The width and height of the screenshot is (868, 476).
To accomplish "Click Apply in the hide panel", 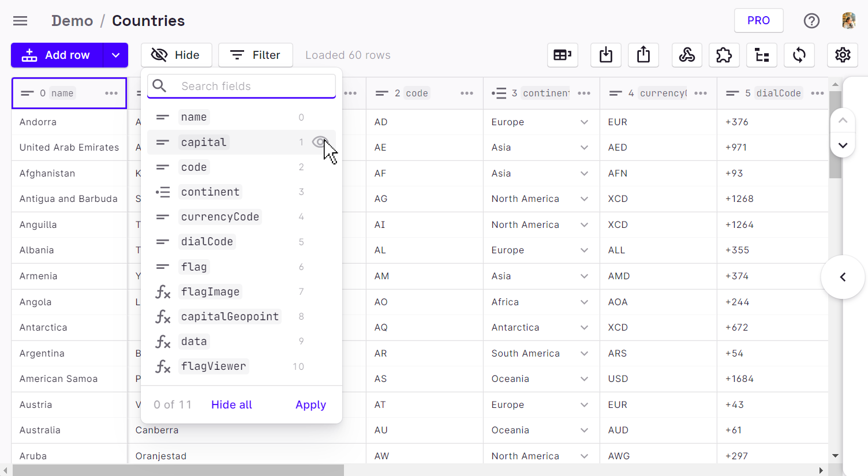I will (x=310, y=404).
